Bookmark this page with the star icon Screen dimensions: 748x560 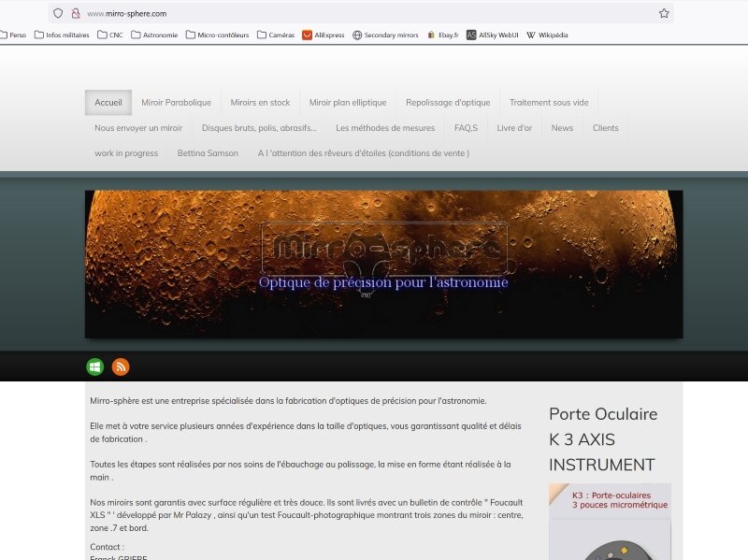pyautogui.click(x=664, y=13)
